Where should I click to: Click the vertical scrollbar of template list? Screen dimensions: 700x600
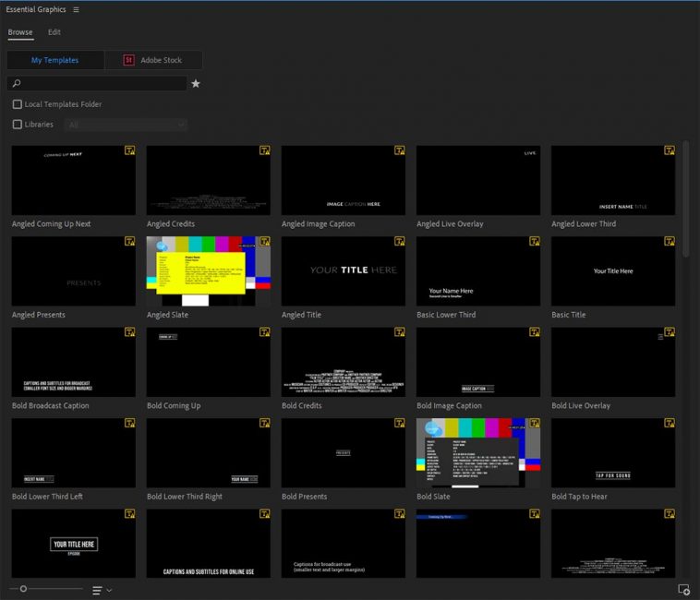tap(685, 198)
